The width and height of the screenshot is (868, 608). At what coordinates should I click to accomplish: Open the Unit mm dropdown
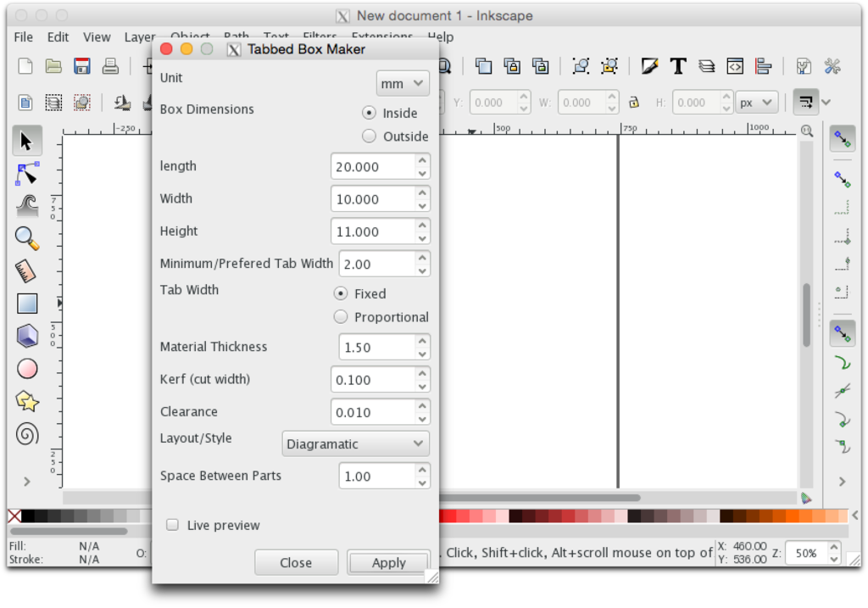(403, 84)
